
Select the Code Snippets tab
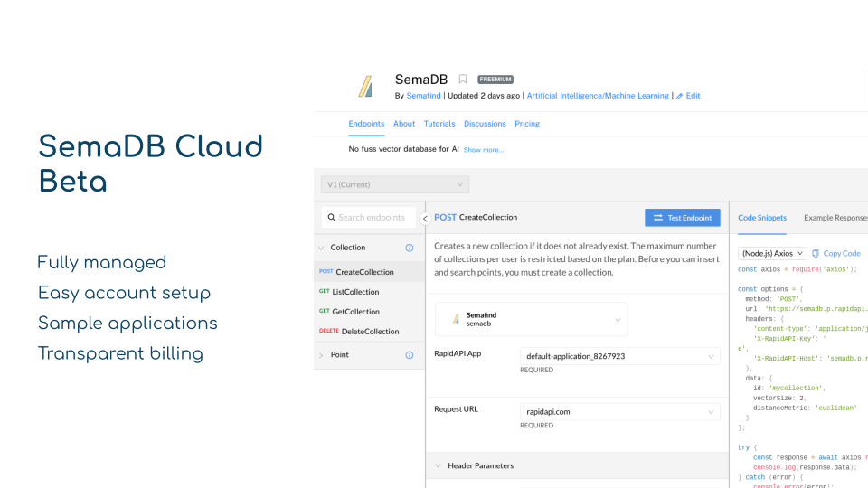point(762,218)
